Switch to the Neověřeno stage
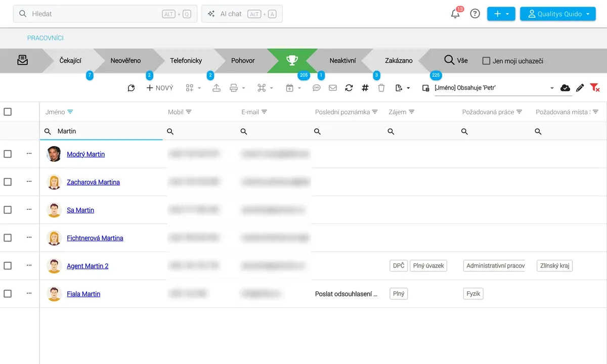This screenshot has width=607, height=364. click(x=125, y=61)
